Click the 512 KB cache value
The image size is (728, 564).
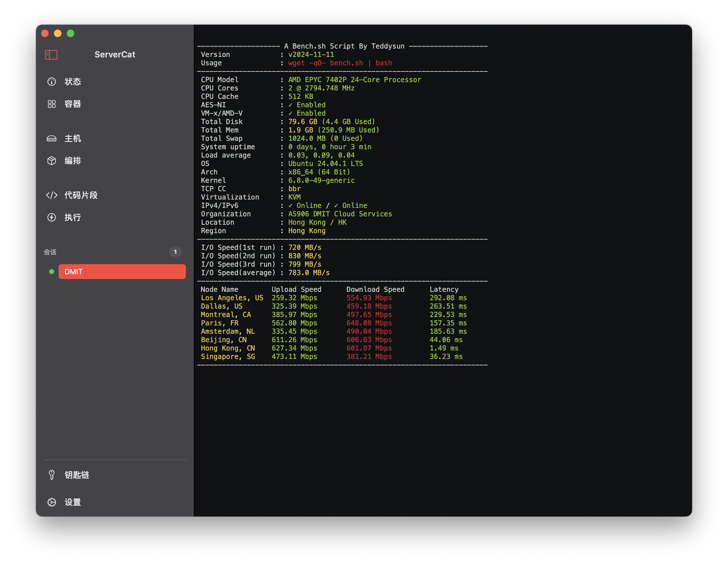tap(301, 96)
